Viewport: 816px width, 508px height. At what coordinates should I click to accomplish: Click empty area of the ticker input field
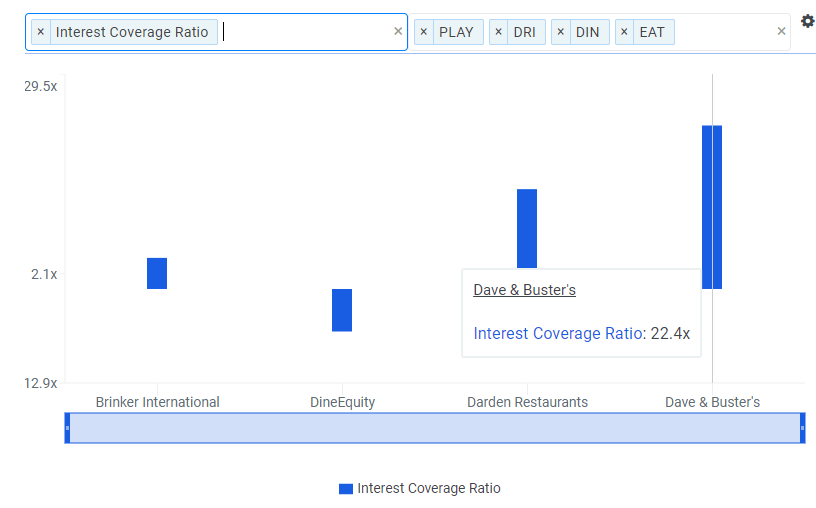(x=723, y=32)
